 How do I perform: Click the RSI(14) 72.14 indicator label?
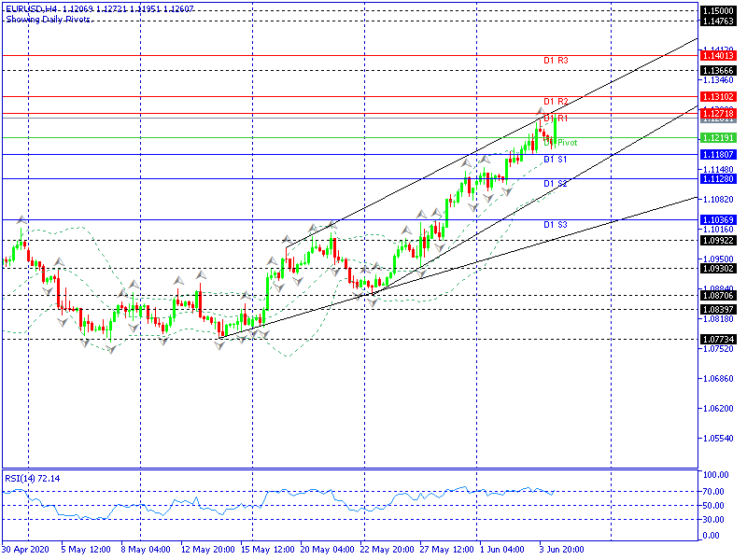click(33, 478)
